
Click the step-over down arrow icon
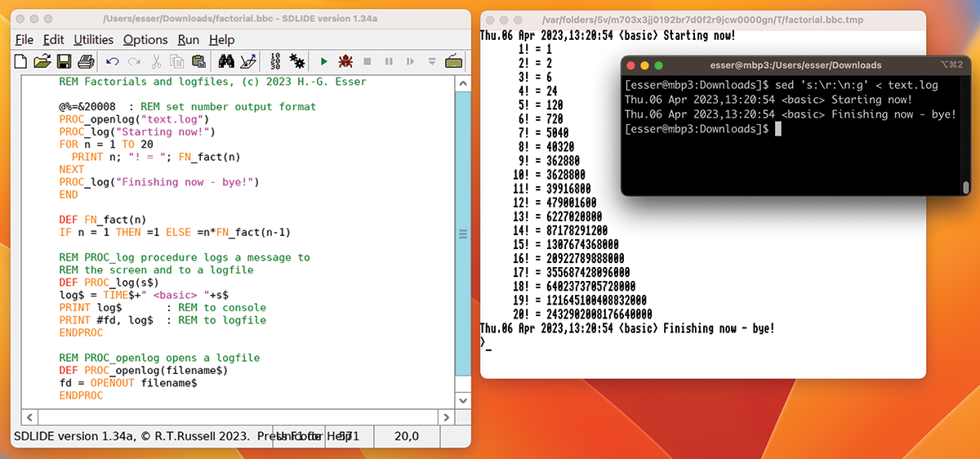tap(431, 61)
